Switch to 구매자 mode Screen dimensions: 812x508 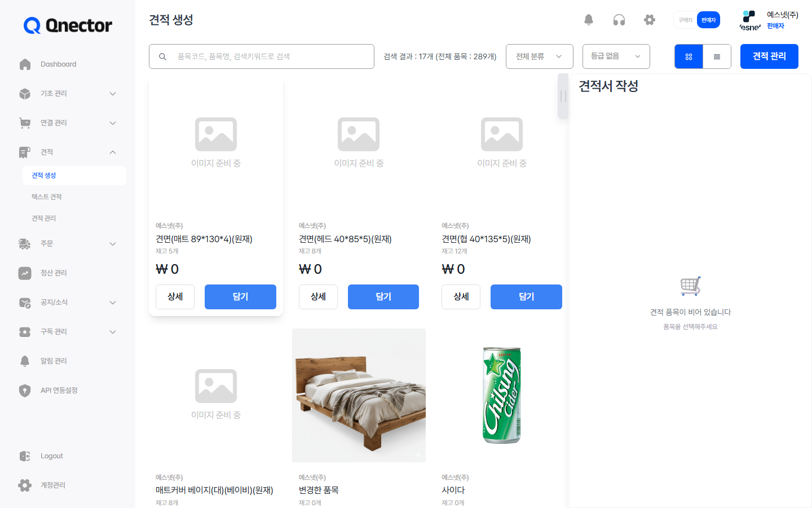coord(686,20)
